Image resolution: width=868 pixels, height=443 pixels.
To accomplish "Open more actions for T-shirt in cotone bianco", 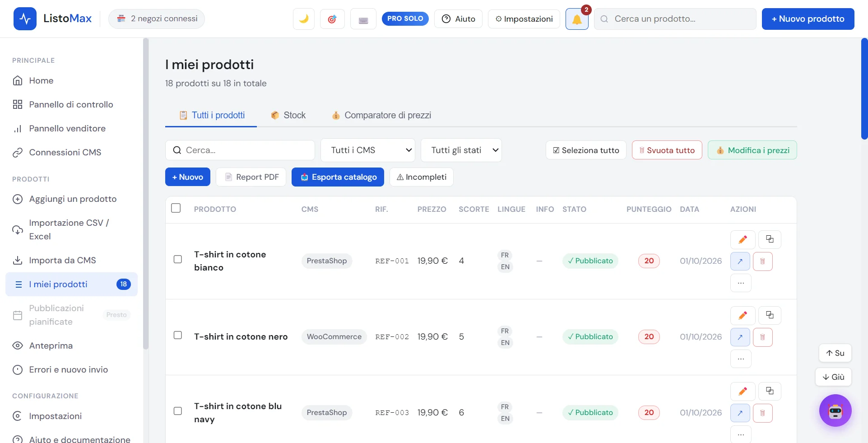I will click(741, 283).
